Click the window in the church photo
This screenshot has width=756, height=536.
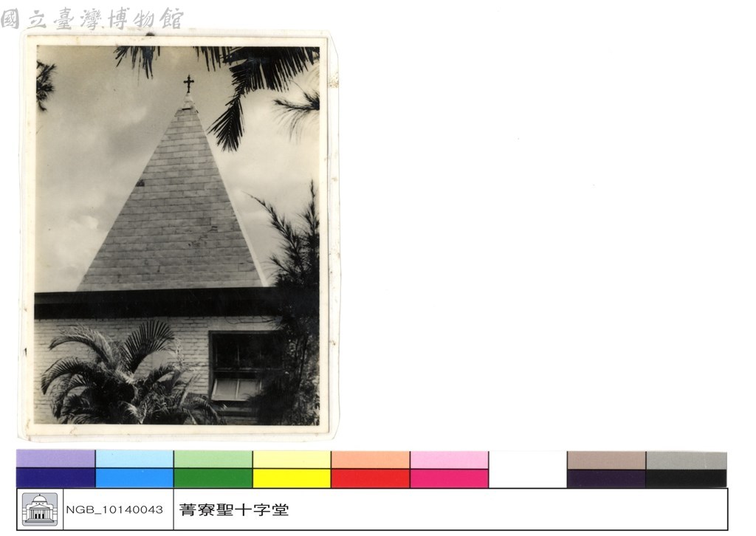(244, 366)
